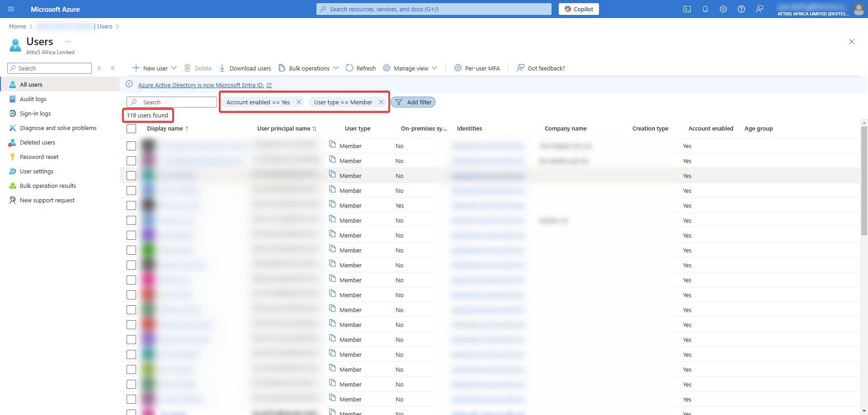Check the second user row checkbox
Screen dimensions: 868x415
pyautogui.click(x=132, y=161)
